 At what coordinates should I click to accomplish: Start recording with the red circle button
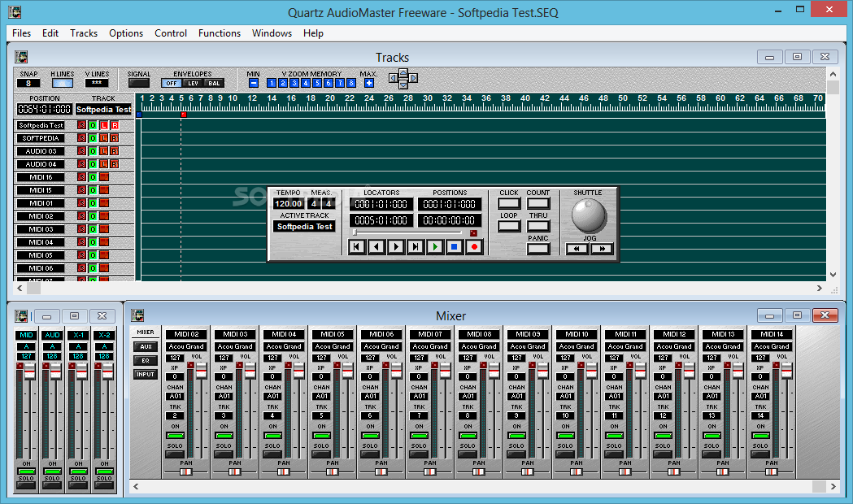(x=474, y=247)
